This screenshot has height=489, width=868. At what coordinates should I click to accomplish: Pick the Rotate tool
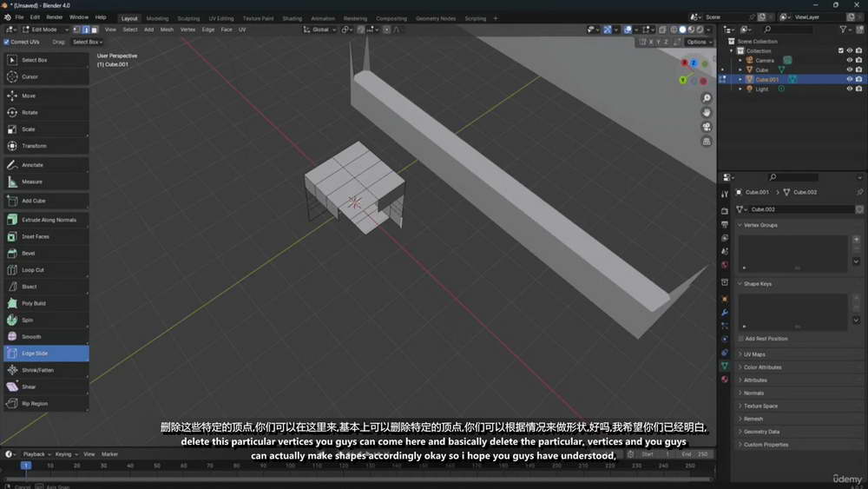[46, 112]
